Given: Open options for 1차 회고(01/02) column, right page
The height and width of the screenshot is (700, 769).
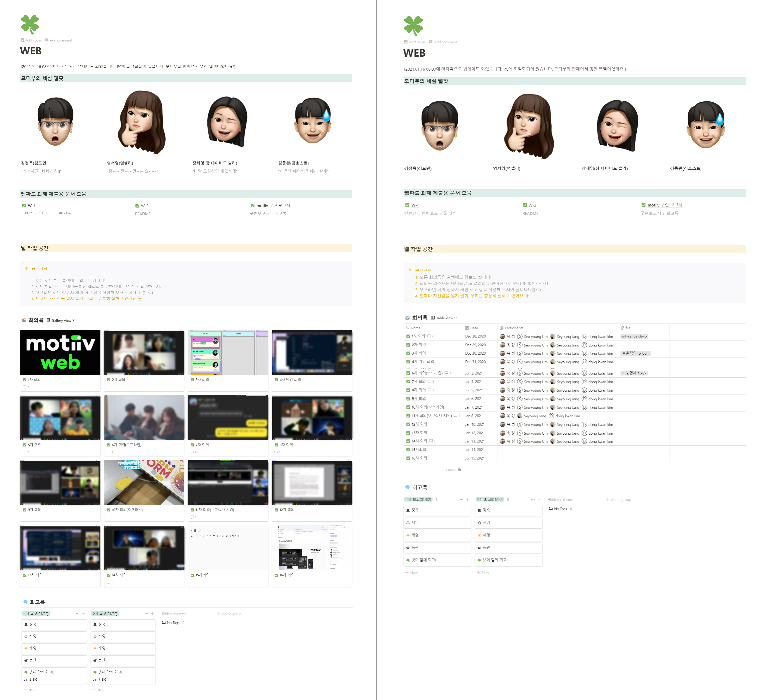Looking at the screenshot, I should 462,499.
